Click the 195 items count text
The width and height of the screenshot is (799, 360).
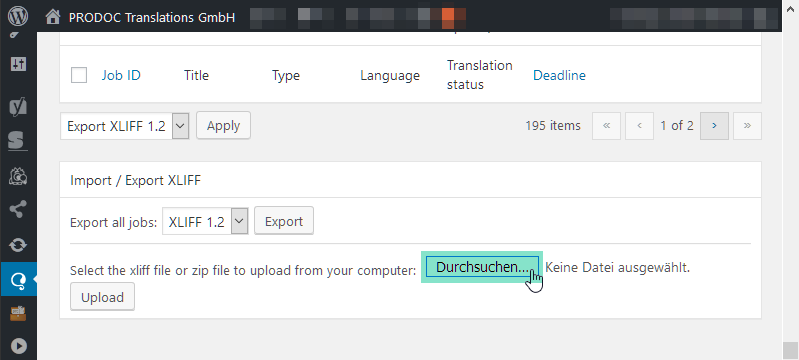553,125
